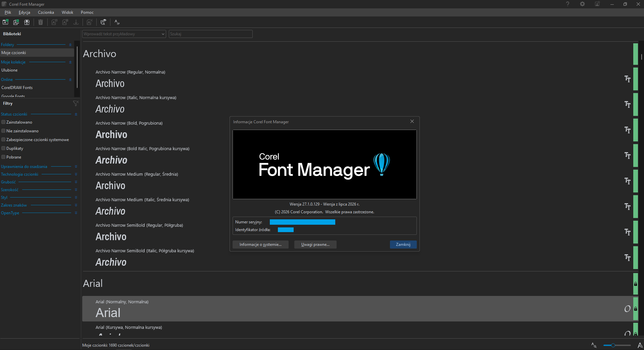Screen dimensions: 644x350
Task: Open the Edycja menu
Action: pyautogui.click(x=24, y=12)
